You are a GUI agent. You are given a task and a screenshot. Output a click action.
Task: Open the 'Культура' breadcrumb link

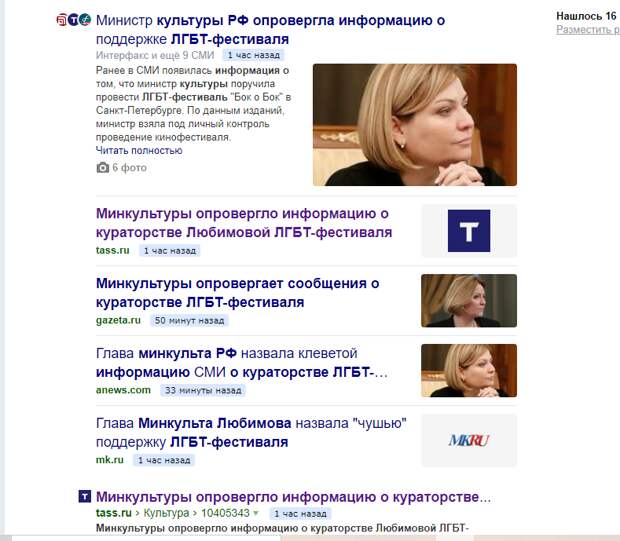(166, 513)
